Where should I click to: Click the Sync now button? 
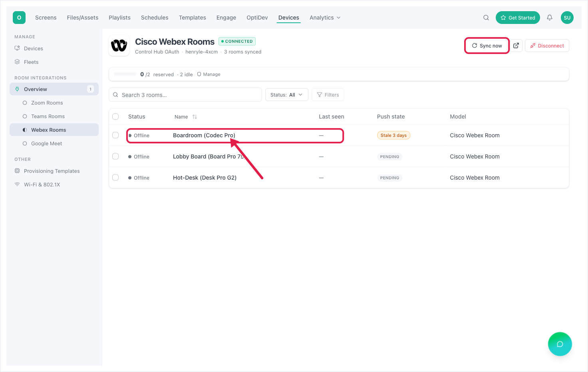click(487, 46)
